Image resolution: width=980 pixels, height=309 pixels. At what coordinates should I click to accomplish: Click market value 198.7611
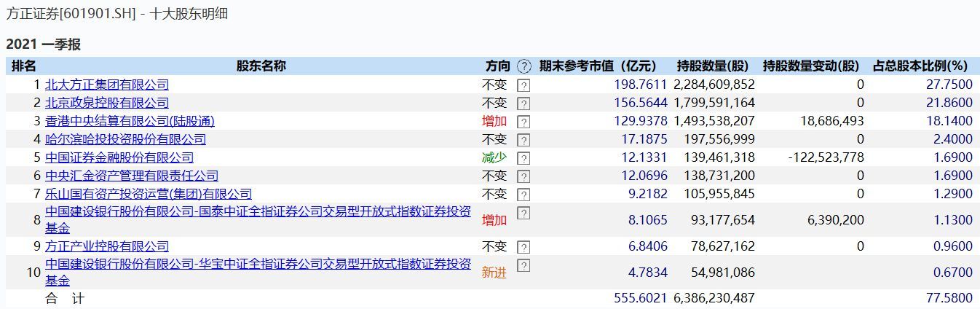(641, 85)
